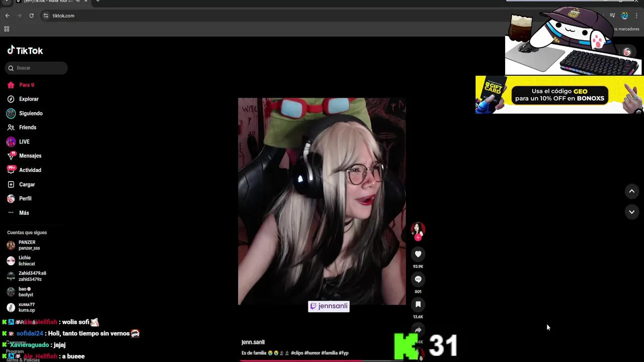Open followed account bao
Screen dimensions: 644x362
(x=23, y=292)
